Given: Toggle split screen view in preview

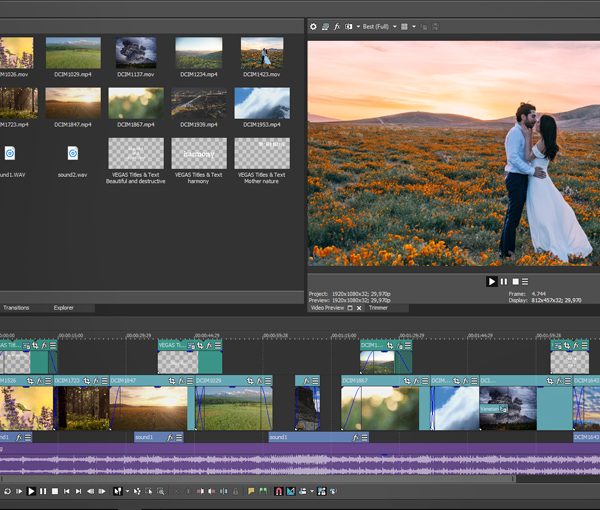Looking at the screenshot, I should coord(349,27).
